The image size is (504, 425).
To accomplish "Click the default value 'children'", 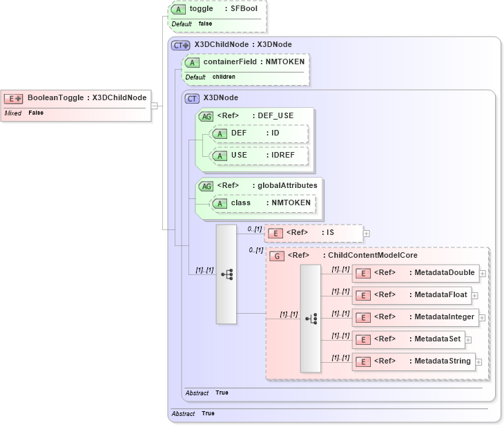I will click(x=224, y=77).
